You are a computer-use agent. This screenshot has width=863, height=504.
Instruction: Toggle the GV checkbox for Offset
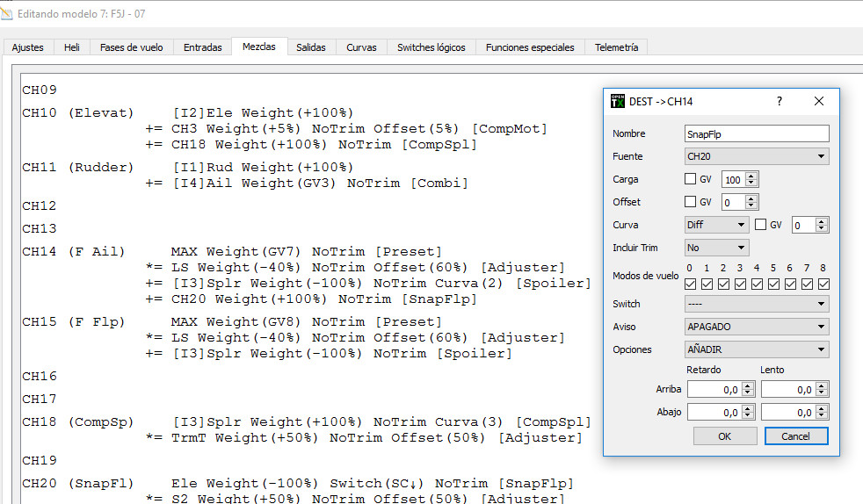tap(692, 202)
